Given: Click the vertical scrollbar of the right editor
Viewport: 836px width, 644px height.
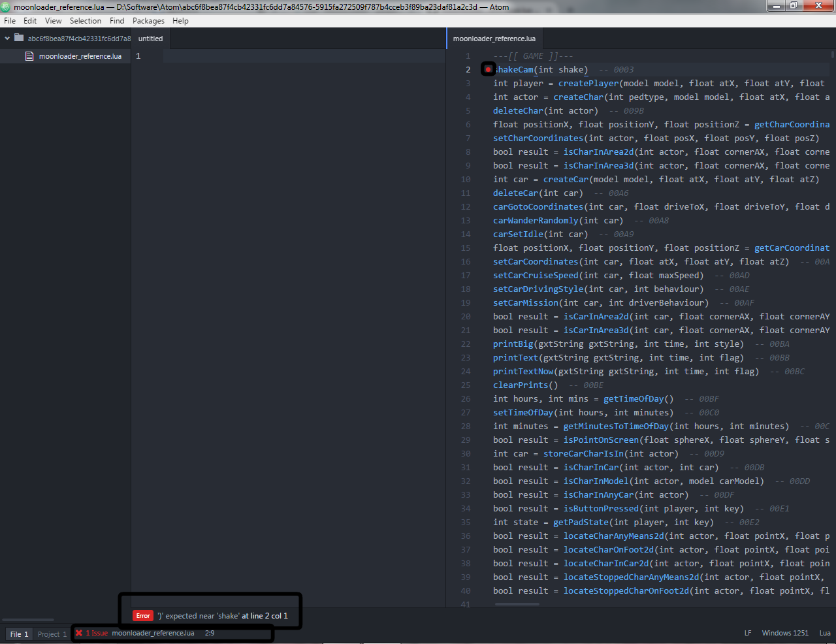Looking at the screenshot, I should [833, 55].
